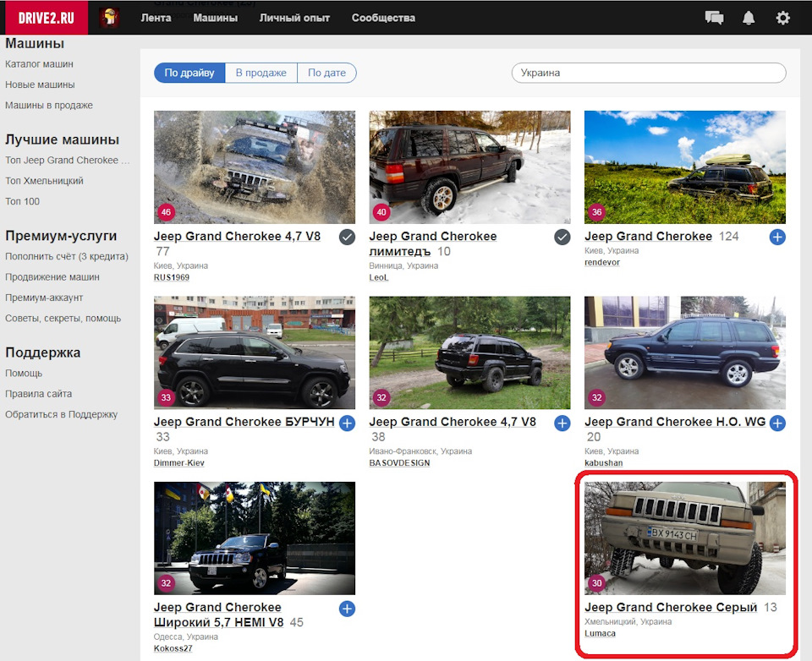Open Топ Jeep Grand Cherokee link
This screenshot has width=812, height=661.
68,160
